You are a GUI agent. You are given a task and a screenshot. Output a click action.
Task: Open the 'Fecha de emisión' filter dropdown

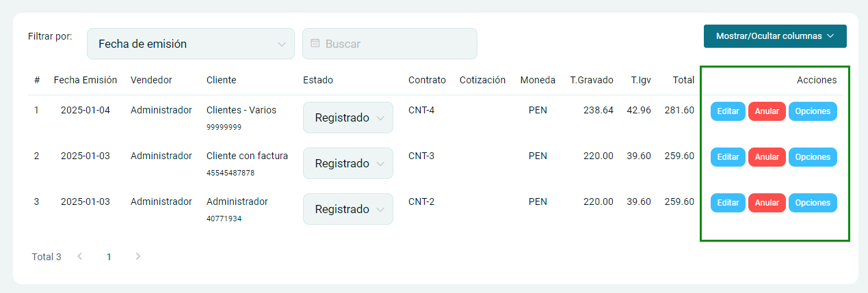click(190, 44)
